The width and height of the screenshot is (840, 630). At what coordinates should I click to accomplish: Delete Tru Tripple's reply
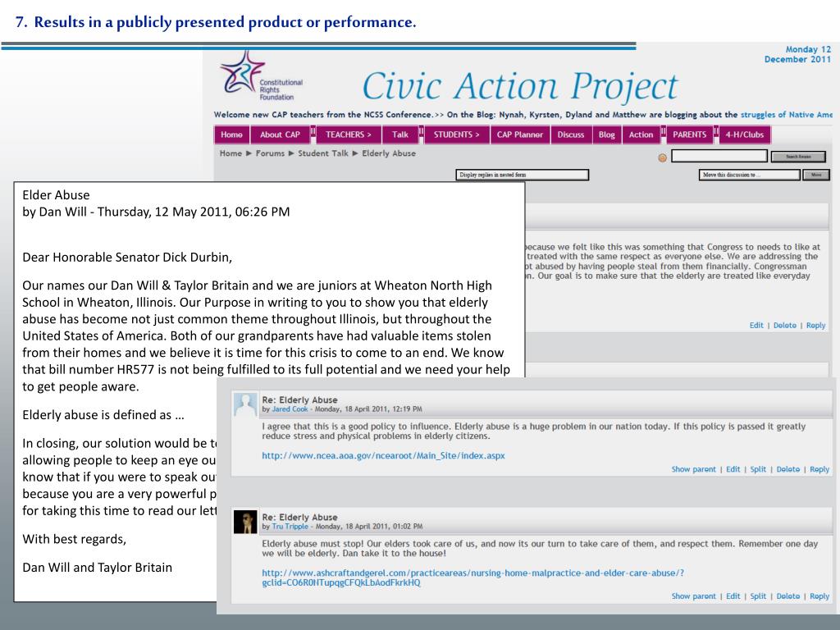coord(788,596)
